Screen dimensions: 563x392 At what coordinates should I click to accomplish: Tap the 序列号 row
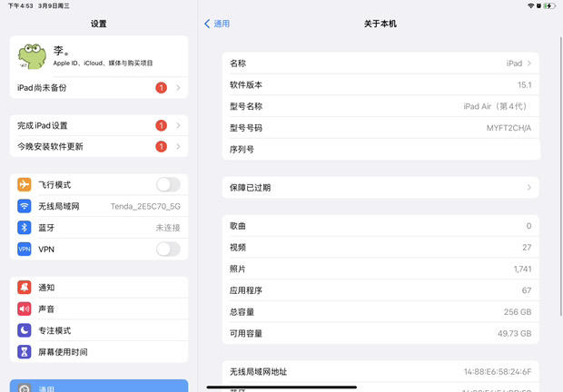[380, 149]
